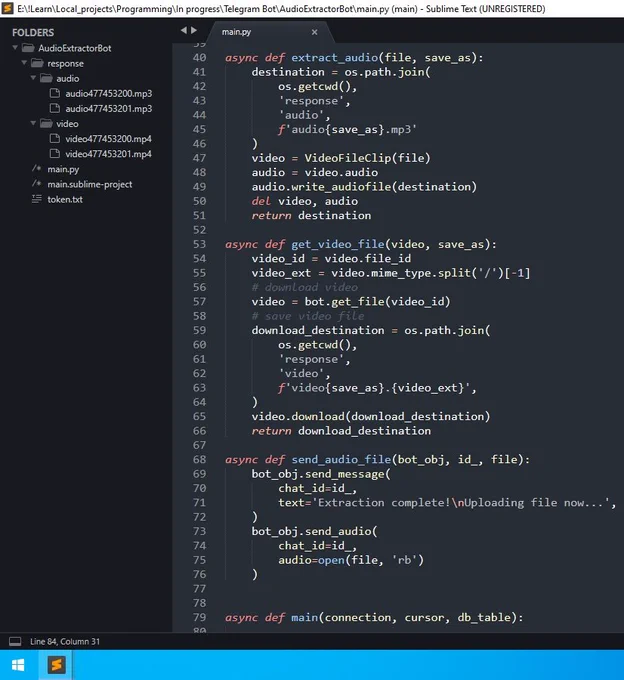Collapse the response folder arrow
The height and width of the screenshot is (680, 624).
(24, 63)
